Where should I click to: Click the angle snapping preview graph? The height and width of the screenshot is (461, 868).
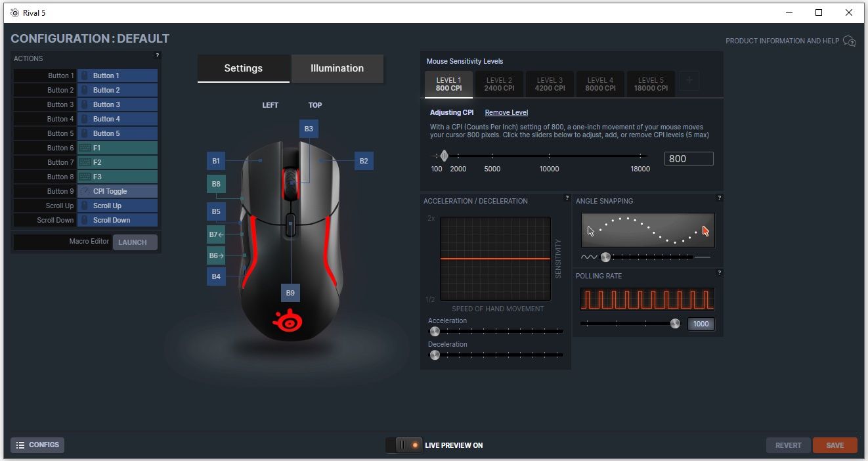click(x=648, y=230)
